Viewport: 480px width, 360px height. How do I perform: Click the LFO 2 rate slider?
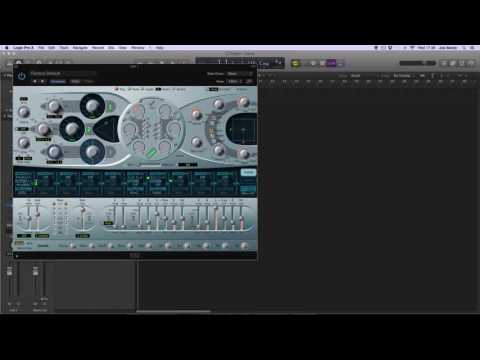[83, 217]
